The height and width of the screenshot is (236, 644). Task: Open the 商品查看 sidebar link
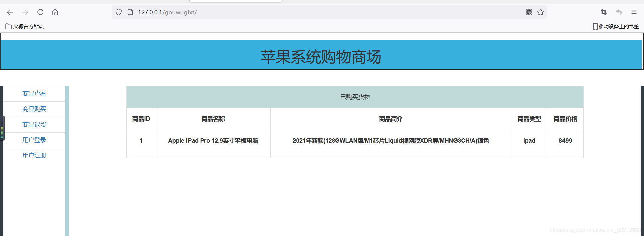[x=34, y=94]
